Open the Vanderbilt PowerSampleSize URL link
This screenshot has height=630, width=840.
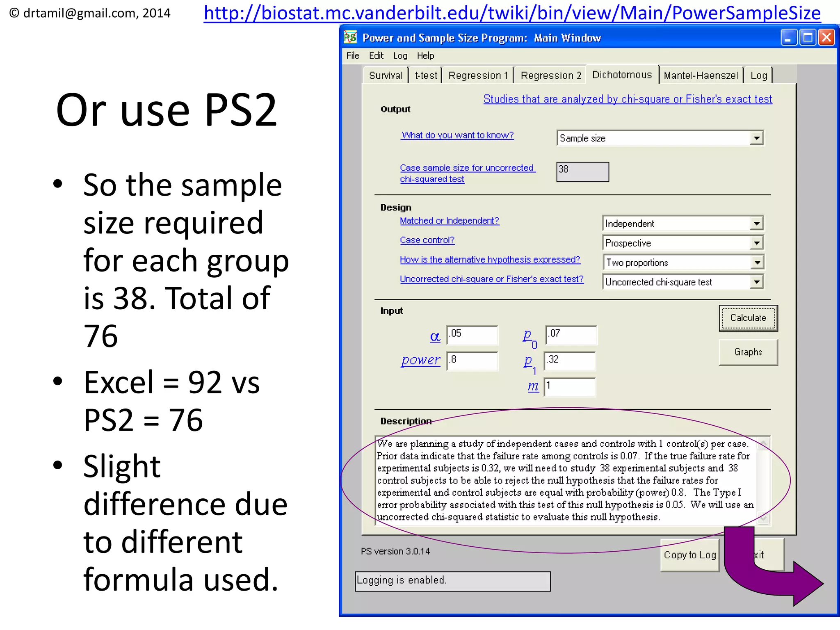pyautogui.click(x=512, y=13)
